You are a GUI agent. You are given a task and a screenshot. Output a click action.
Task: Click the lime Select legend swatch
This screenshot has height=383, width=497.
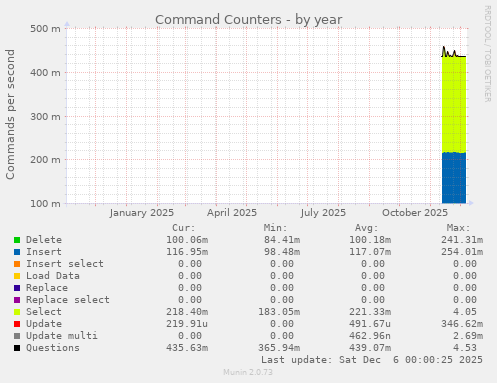17,312
